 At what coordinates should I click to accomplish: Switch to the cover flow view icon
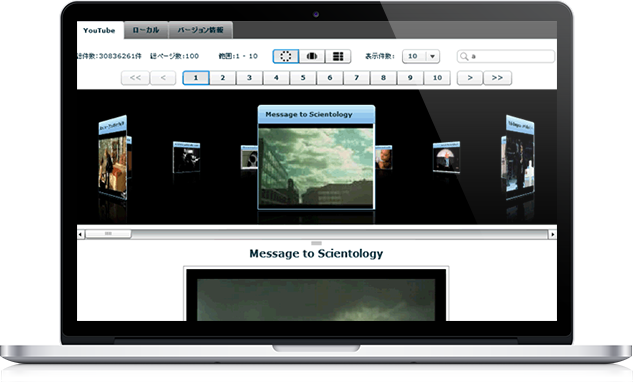coord(312,56)
